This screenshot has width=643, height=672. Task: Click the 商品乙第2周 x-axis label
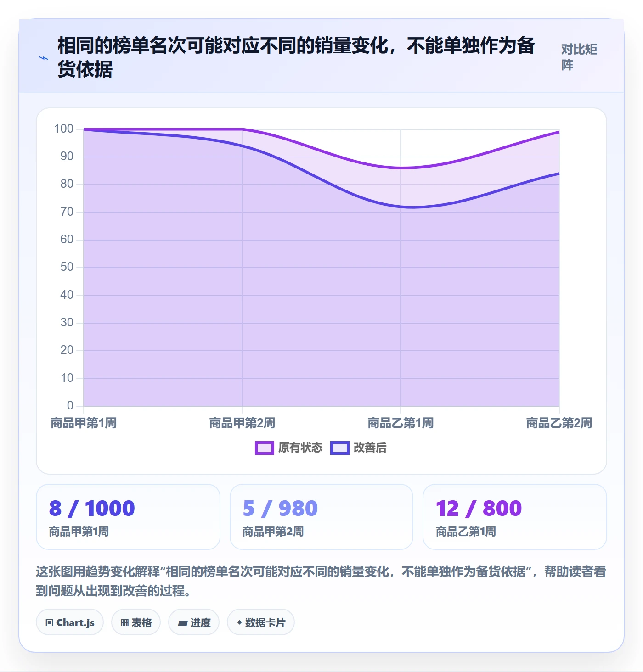pos(559,423)
